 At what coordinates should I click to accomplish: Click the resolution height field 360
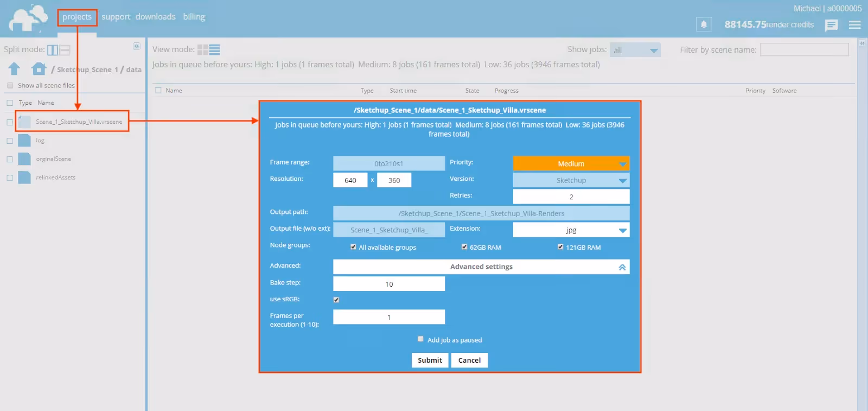[394, 180]
